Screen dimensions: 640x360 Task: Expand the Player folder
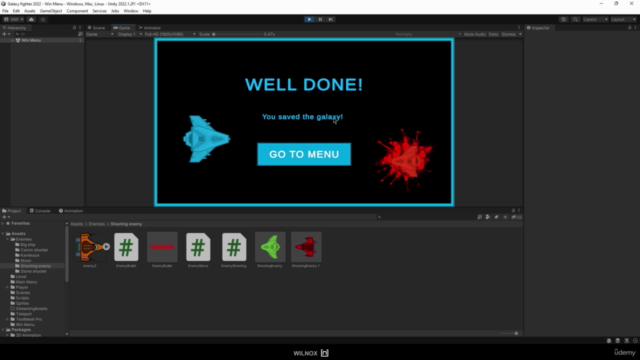(x=8, y=287)
